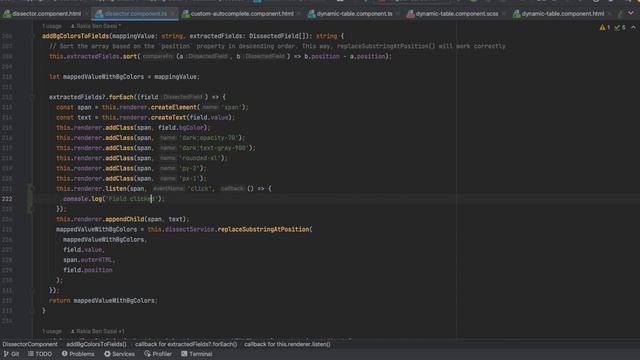Click the addClass 'rounded-xl' line
Image resolution: width=640 pixels, height=360 pixels.
pos(142,158)
